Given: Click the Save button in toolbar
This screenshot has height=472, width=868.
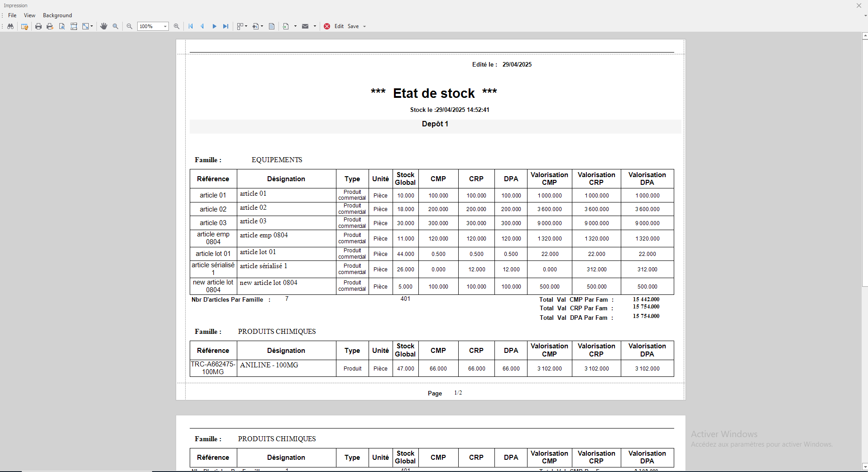Looking at the screenshot, I should pyautogui.click(x=353, y=26).
